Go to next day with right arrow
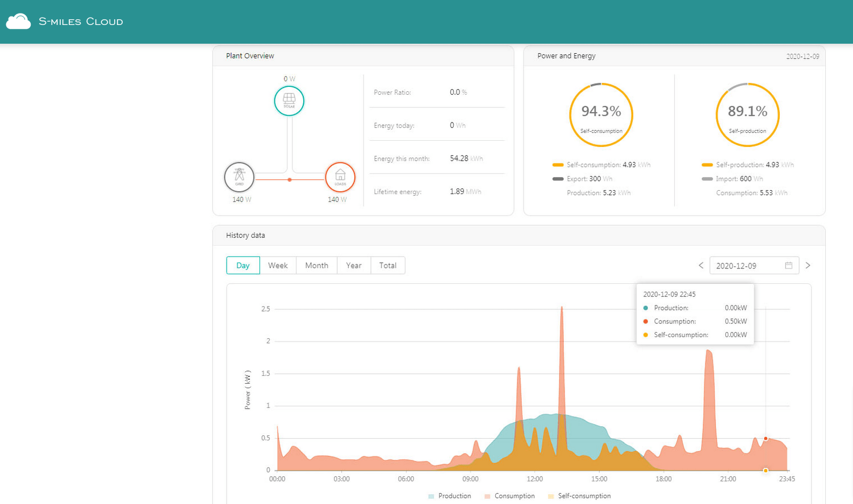This screenshot has height=504, width=853. (x=808, y=265)
